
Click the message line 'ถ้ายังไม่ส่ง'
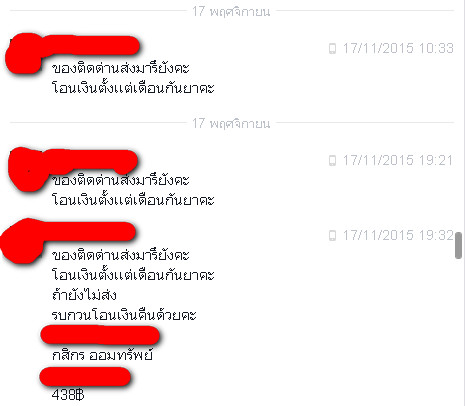coord(84,295)
